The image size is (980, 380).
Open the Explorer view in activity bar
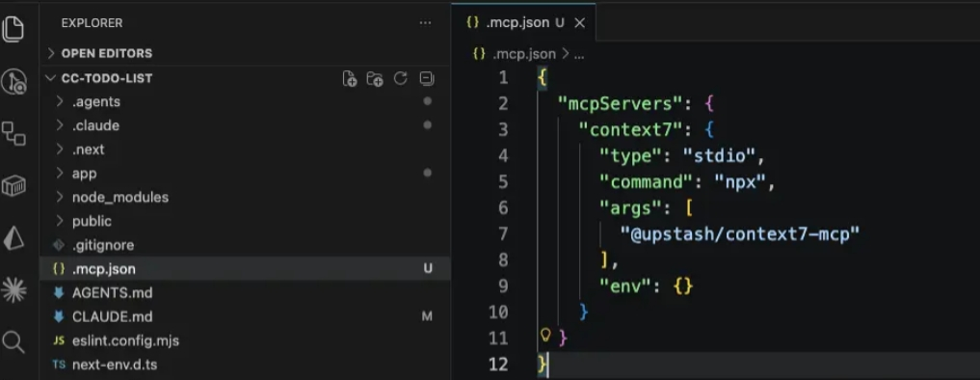pos(13,30)
